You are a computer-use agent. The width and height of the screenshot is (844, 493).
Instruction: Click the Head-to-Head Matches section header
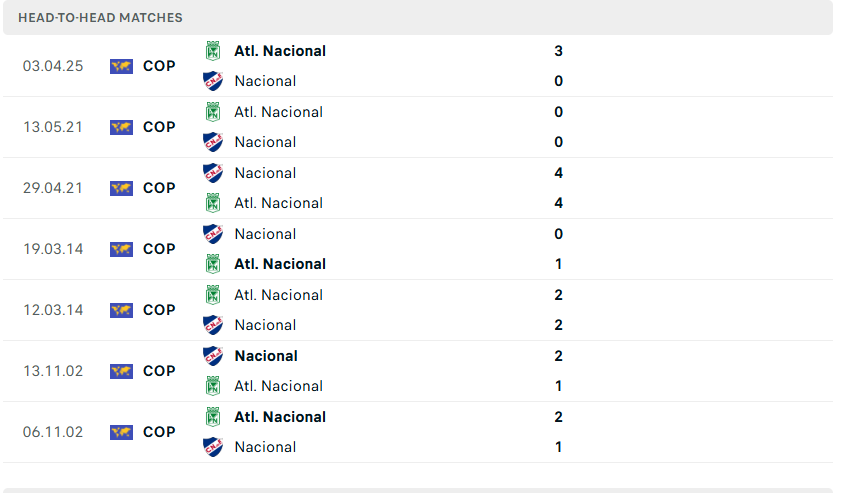point(100,18)
